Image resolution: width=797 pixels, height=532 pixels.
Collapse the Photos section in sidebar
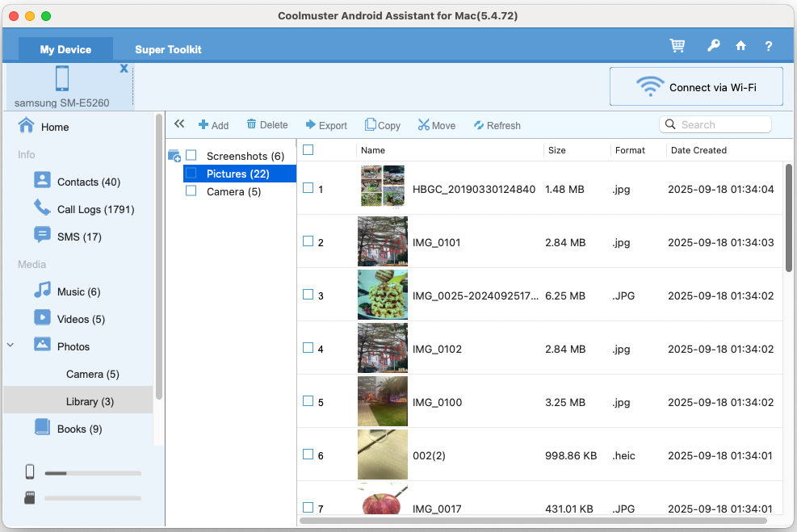coord(10,346)
